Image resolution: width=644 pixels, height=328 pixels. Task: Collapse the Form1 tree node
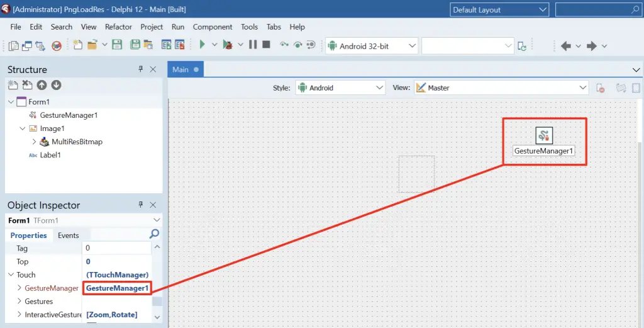click(11, 101)
